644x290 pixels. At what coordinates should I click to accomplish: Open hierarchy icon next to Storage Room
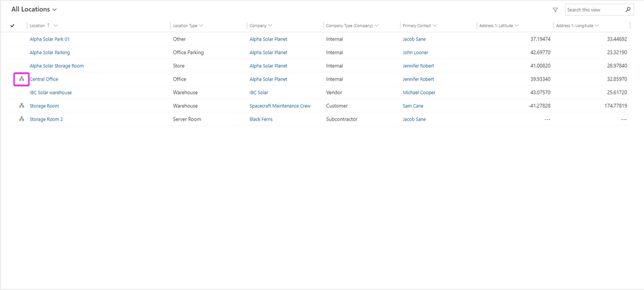coord(22,106)
